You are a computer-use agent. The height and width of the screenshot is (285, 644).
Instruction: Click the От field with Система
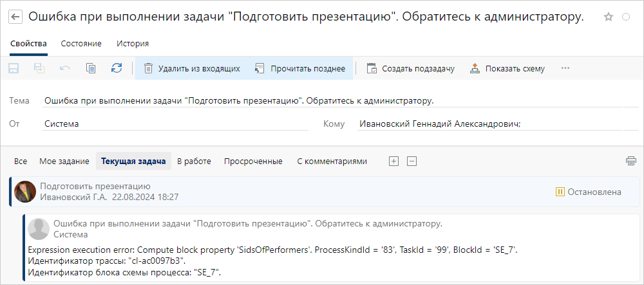click(x=175, y=124)
